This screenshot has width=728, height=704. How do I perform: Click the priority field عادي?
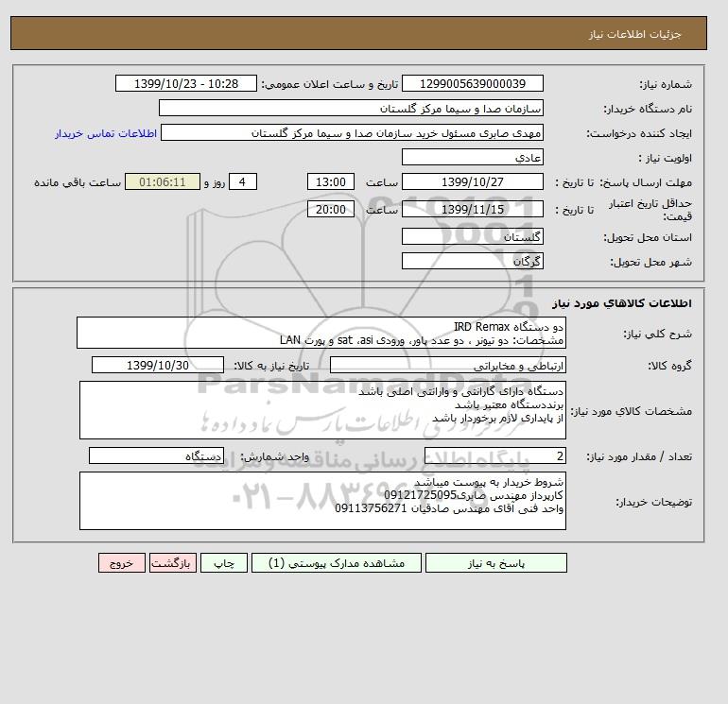pyautogui.click(x=472, y=157)
